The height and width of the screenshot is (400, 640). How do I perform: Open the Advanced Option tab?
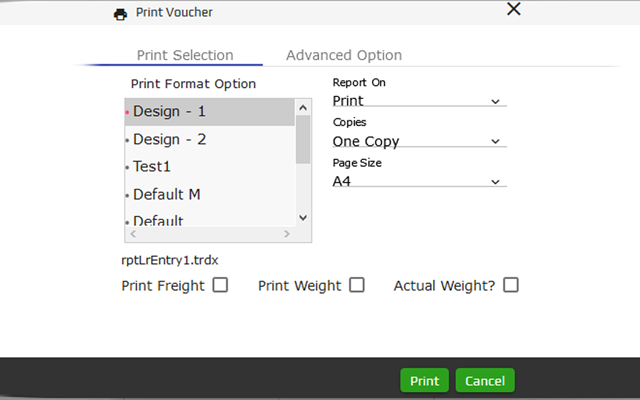click(x=344, y=55)
